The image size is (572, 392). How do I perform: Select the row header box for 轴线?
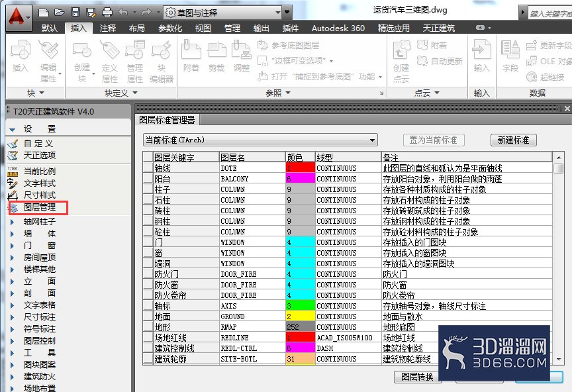(148, 168)
